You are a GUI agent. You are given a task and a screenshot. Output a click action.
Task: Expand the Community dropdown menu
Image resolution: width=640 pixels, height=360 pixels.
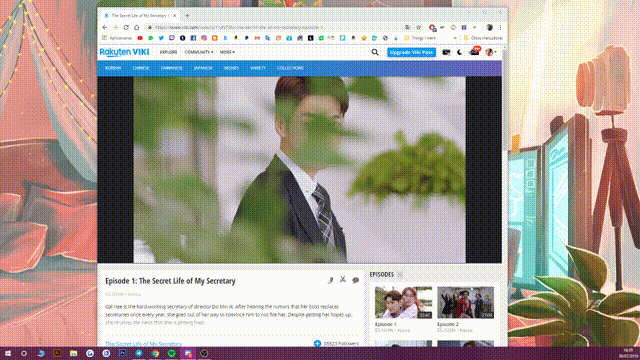tap(199, 52)
